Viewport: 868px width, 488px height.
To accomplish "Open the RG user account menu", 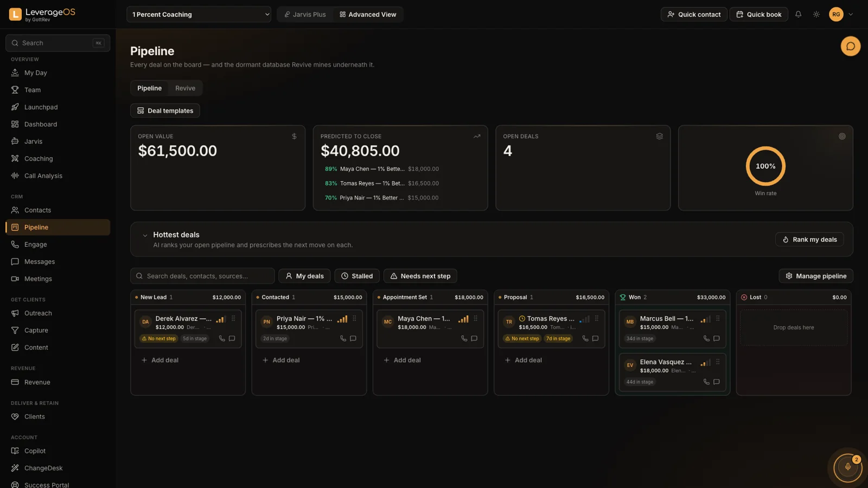I will (841, 14).
